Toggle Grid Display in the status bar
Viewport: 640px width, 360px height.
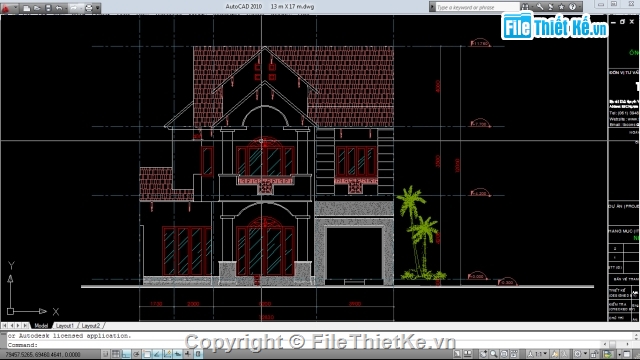[116, 354]
